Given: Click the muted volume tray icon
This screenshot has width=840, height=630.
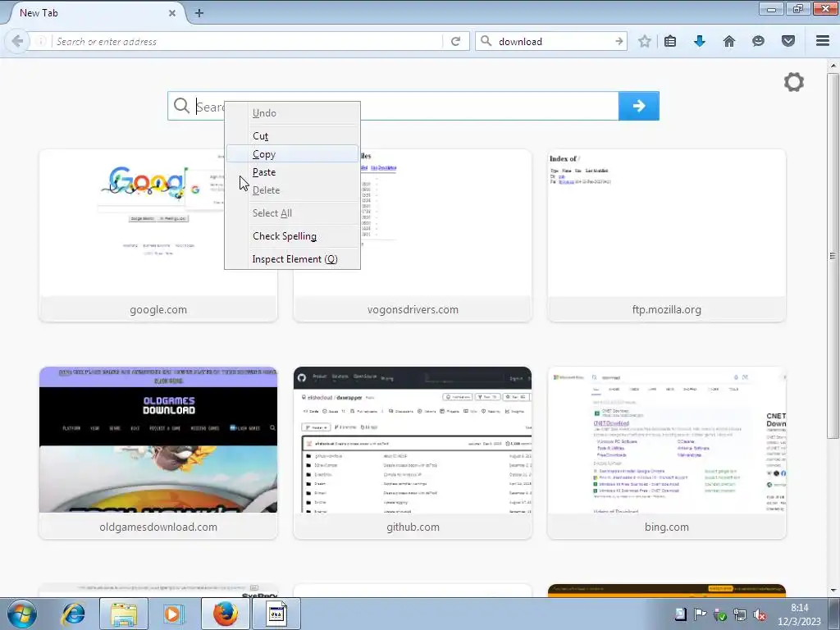Looking at the screenshot, I should pyautogui.click(x=760, y=614).
